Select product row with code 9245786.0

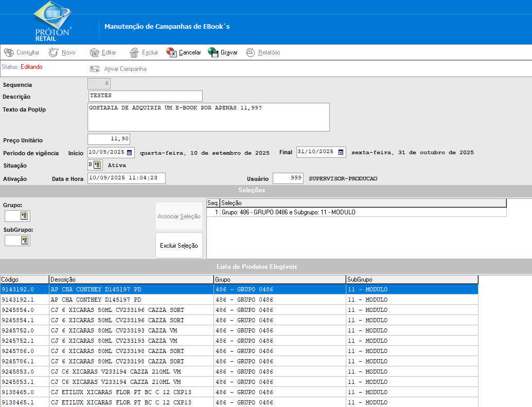[x=239, y=351]
